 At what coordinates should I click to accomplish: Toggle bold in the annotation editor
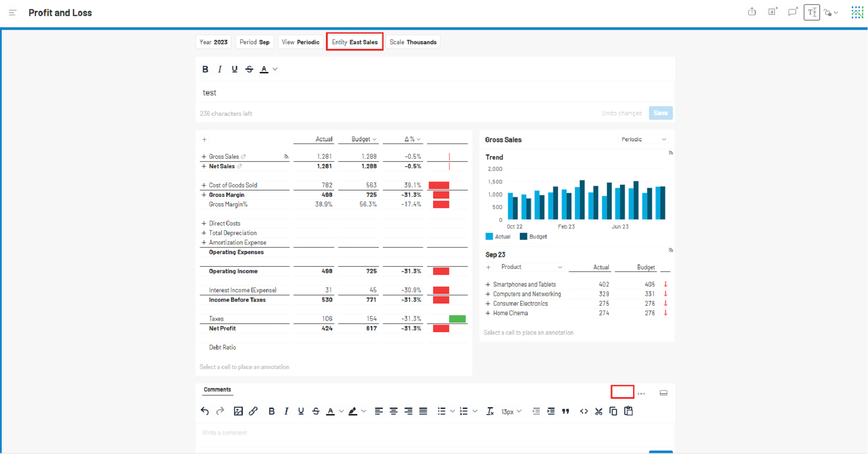[x=205, y=69]
